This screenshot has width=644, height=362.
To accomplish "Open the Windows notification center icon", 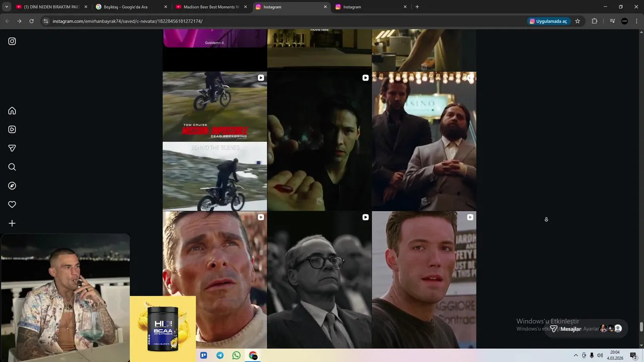I will [x=633, y=355].
